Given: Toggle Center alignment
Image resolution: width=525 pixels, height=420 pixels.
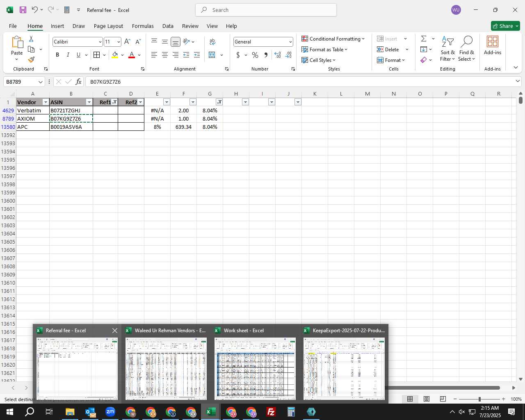Looking at the screenshot, I should (x=165, y=55).
